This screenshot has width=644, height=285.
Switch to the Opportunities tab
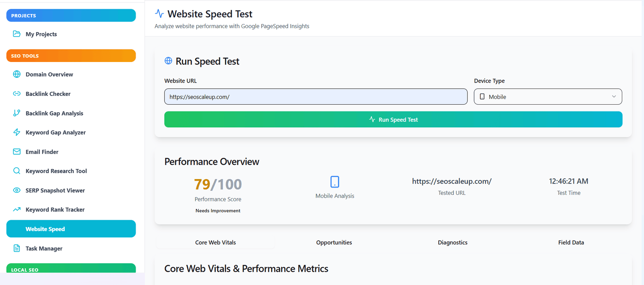click(334, 242)
